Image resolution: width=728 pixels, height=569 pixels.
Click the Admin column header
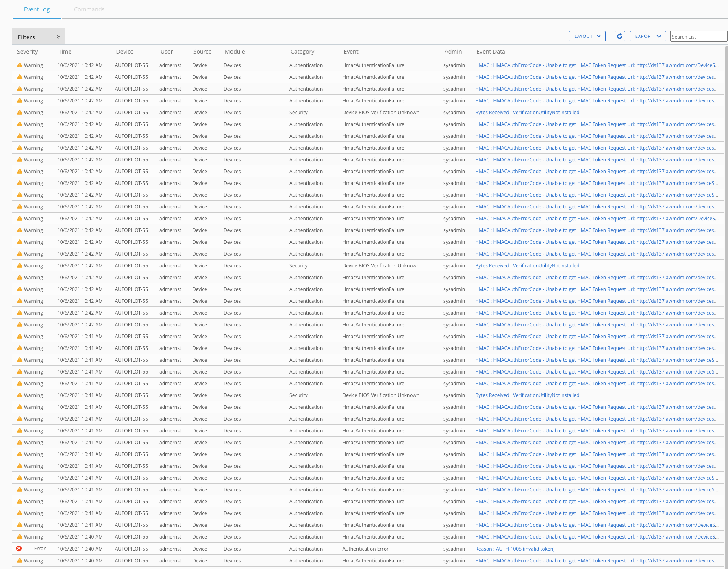click(x=453, y=52)
